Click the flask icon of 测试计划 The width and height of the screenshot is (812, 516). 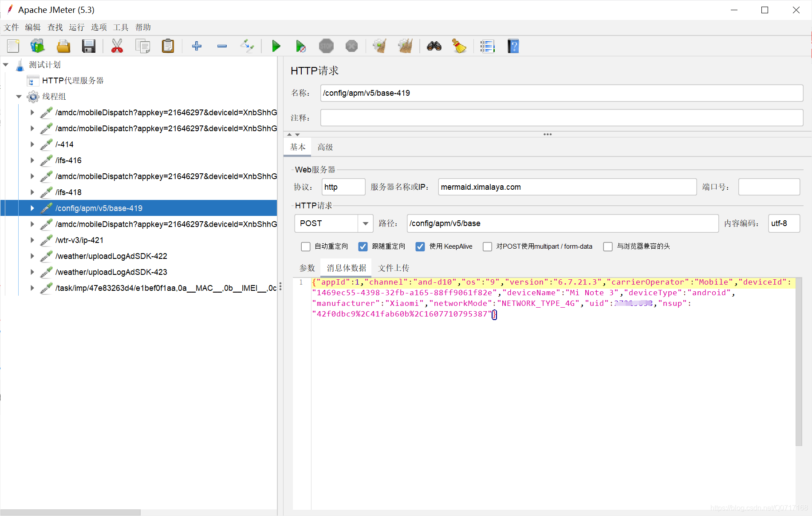point(20,65)
